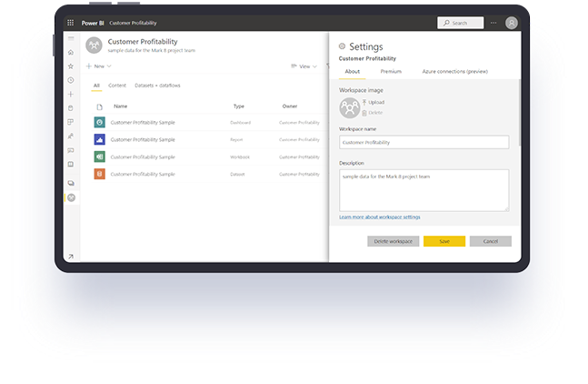This screenshot has width=588, height=384.
Task: Click Power BI logo text in header
Action: (93, 23)
